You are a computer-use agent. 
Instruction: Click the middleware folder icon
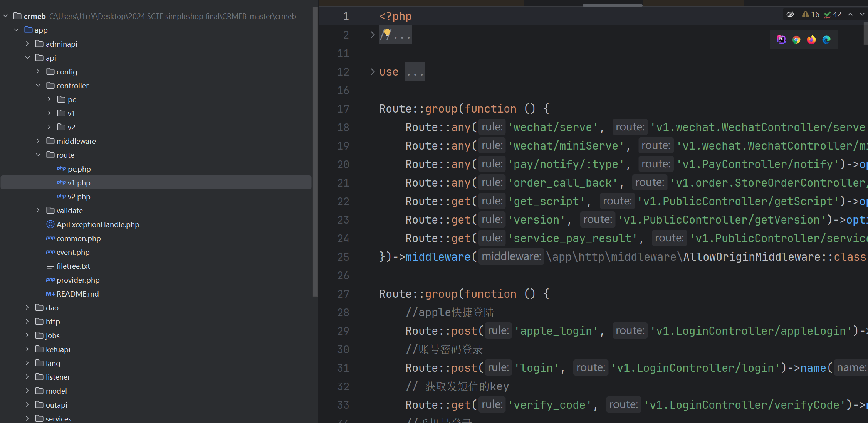(x=50, y=141)
